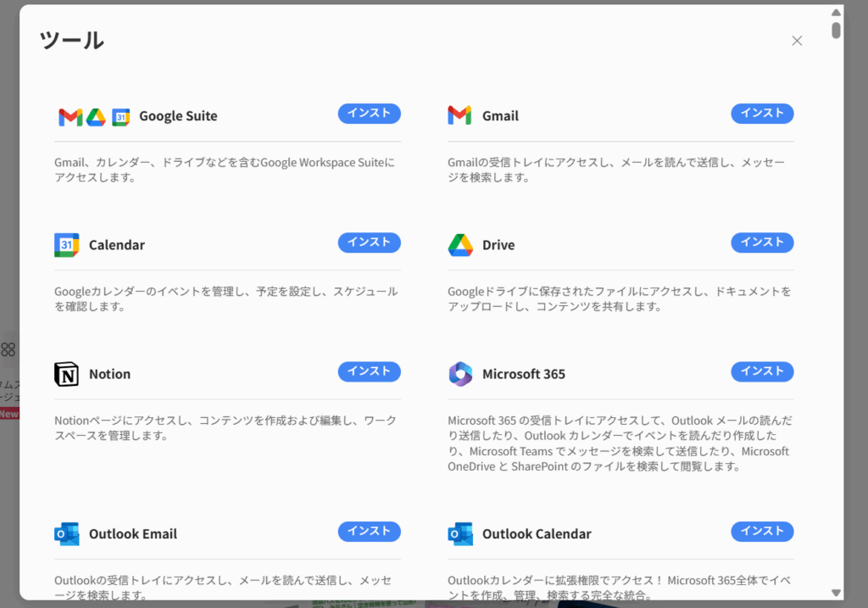Click the Gmail envelope icon
The image size is (868, 608).
(459, 114)
